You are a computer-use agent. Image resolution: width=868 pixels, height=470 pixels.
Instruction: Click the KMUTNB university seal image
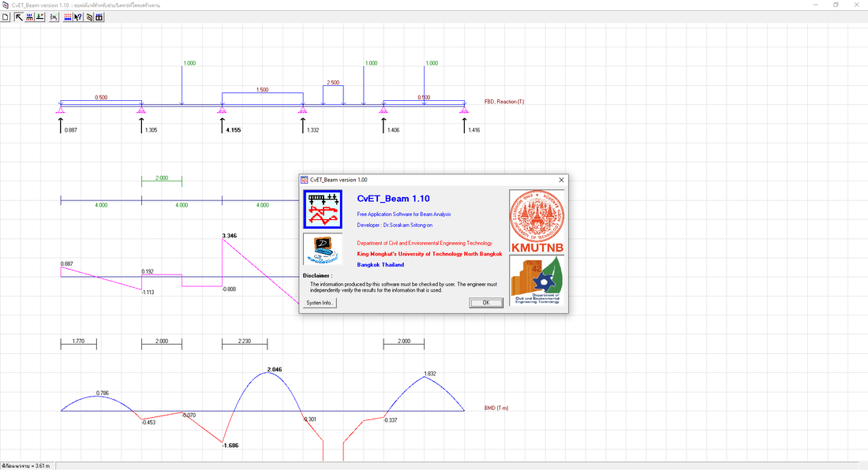point(537,221)
